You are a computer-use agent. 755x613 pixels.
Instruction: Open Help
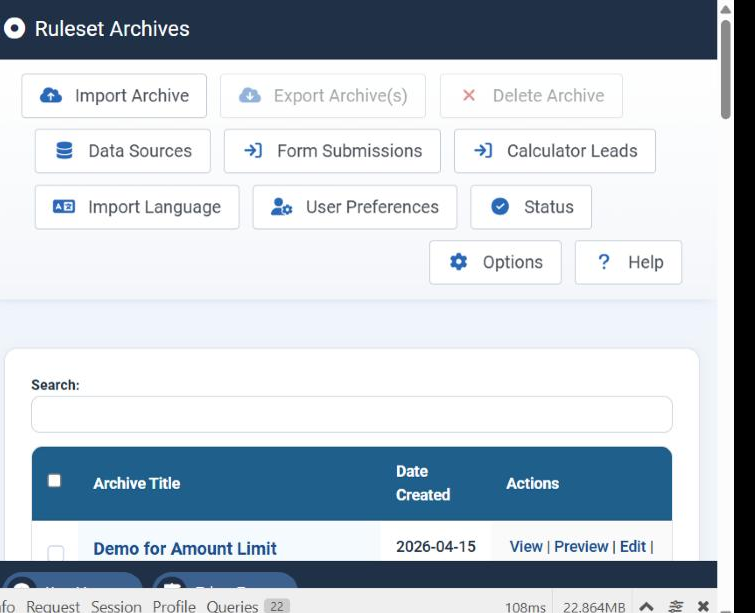(628, 262)
